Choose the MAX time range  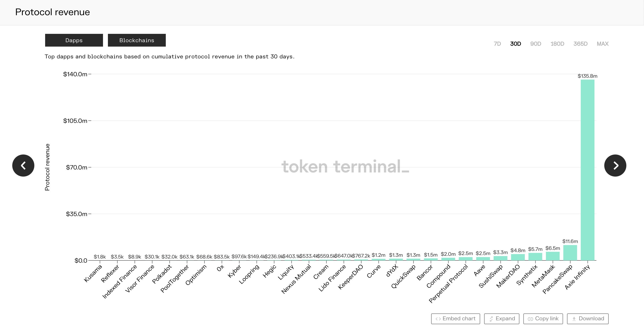click(x=603, y=44)
